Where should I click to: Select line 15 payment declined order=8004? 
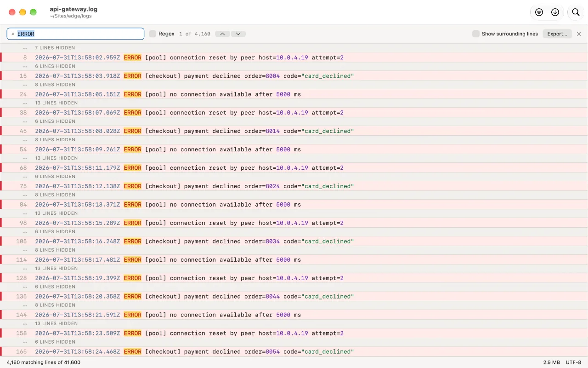[294, 76]
